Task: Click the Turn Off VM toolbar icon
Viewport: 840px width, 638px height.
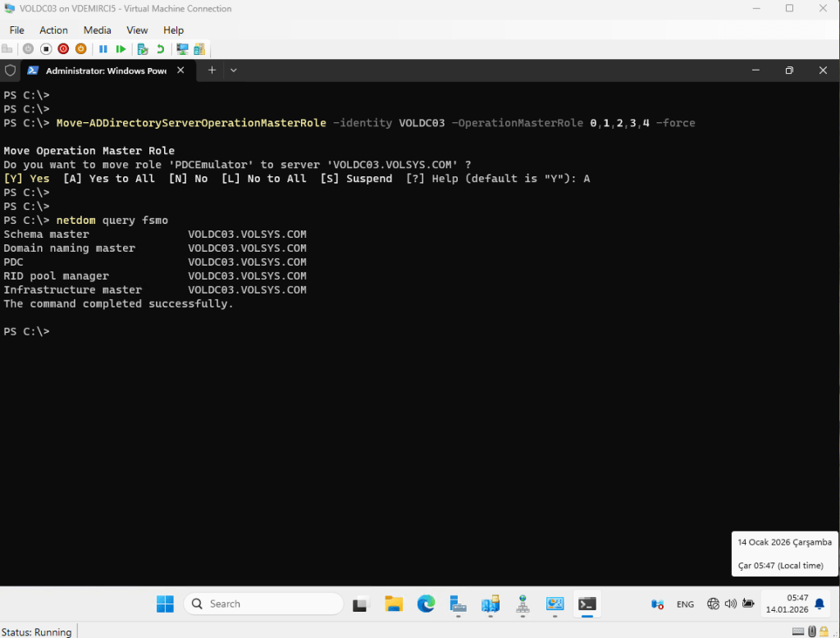Action: click(46, 49)
